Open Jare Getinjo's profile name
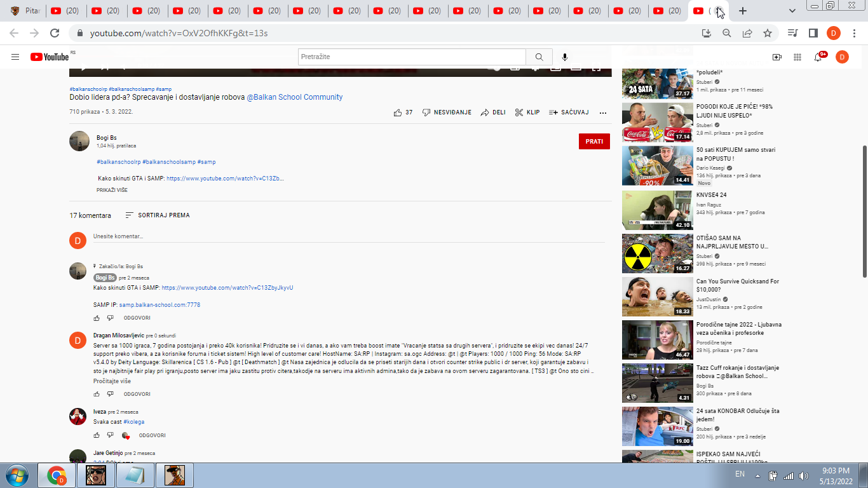868x488 pixels. tap(108, 454)
